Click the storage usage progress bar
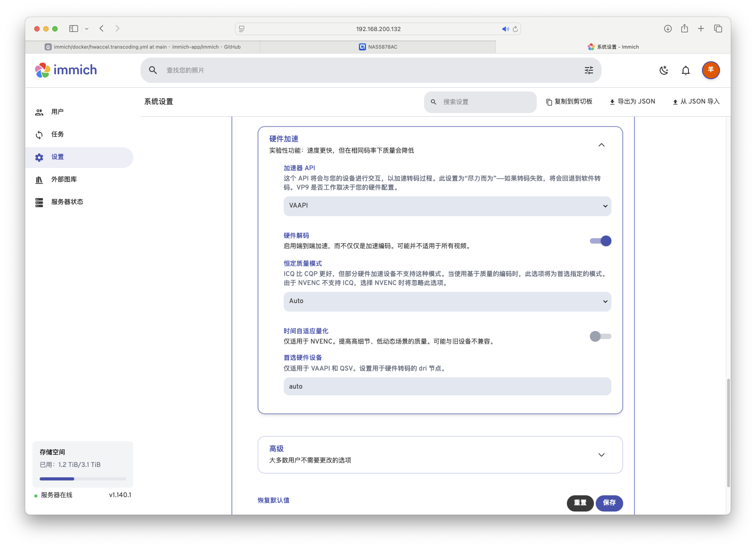 point(82,479)
